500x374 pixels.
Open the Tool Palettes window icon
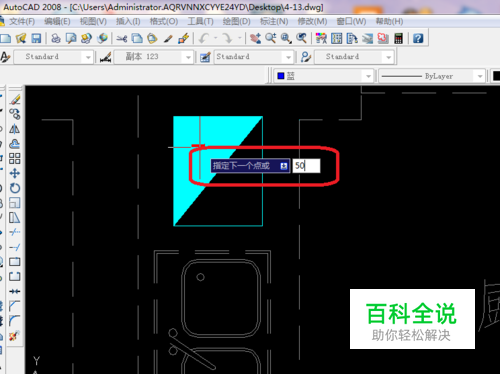click(x=352, y=38)
